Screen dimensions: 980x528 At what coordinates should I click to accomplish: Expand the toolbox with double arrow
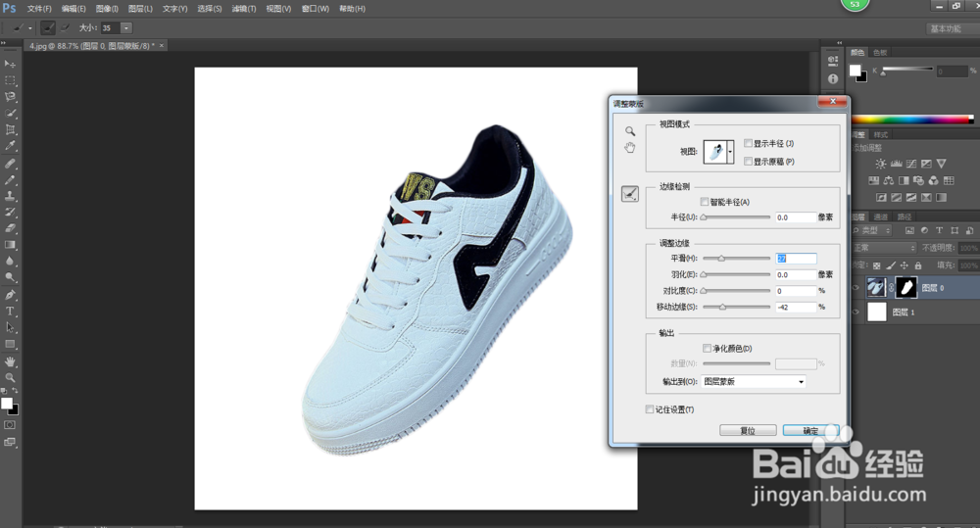point(3,43)
